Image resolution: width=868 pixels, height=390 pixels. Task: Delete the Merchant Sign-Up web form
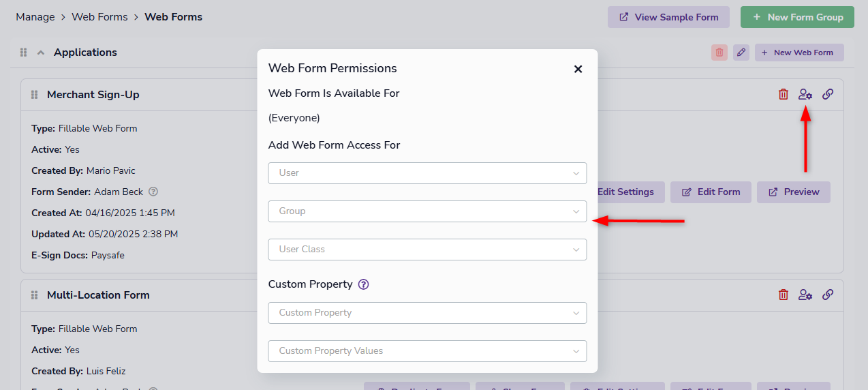coord(784,95)
